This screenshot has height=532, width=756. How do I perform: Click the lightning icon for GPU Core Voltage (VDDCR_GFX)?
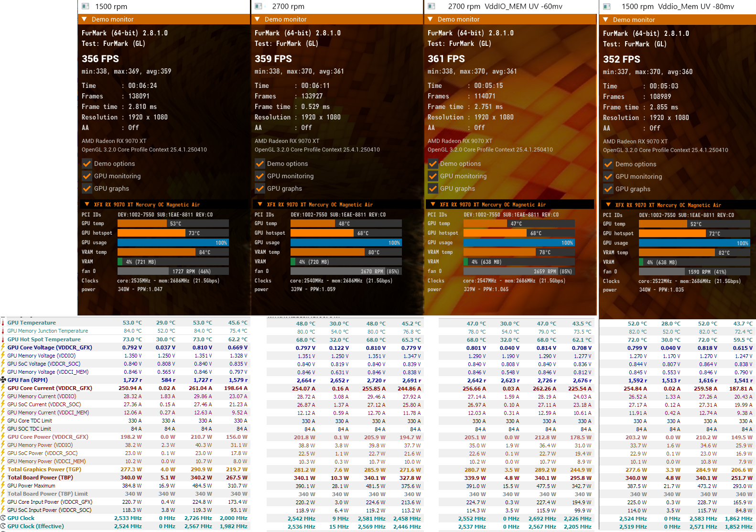3,347
